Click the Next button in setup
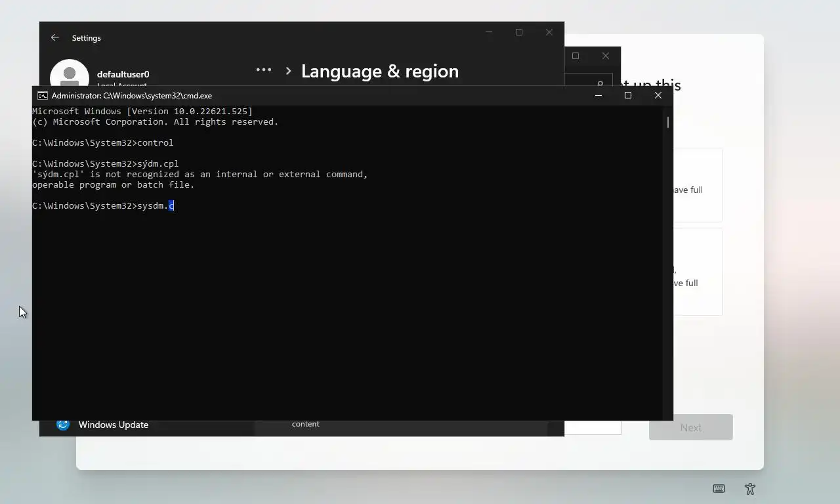This screenshot has height=504, width=840. [691, 427]
